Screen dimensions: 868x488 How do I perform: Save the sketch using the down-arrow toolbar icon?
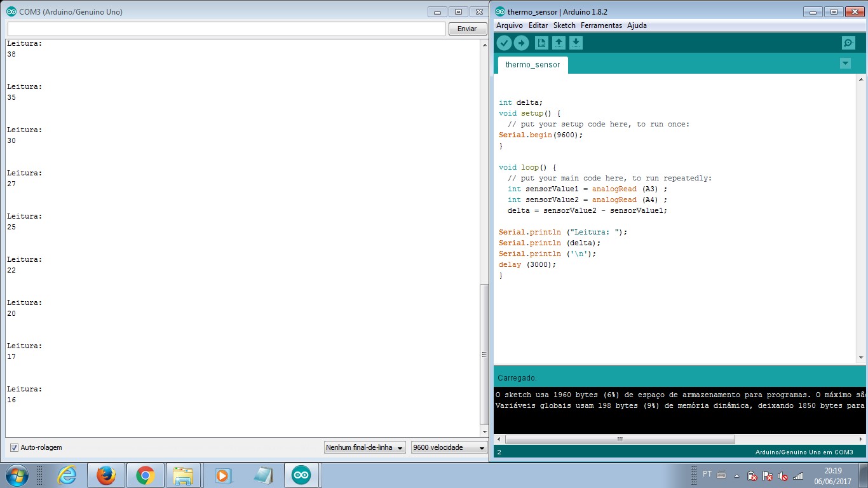coord(576,43)
